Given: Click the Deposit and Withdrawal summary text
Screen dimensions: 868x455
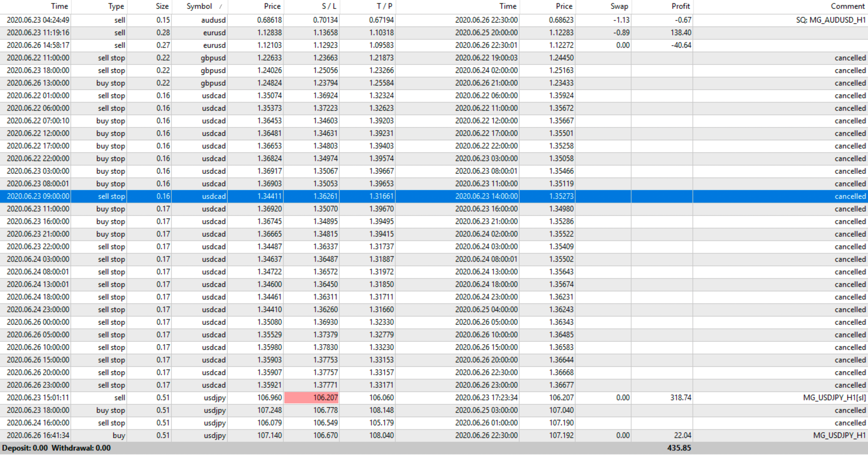Looking at the screenshot, I should click(57, 448).
